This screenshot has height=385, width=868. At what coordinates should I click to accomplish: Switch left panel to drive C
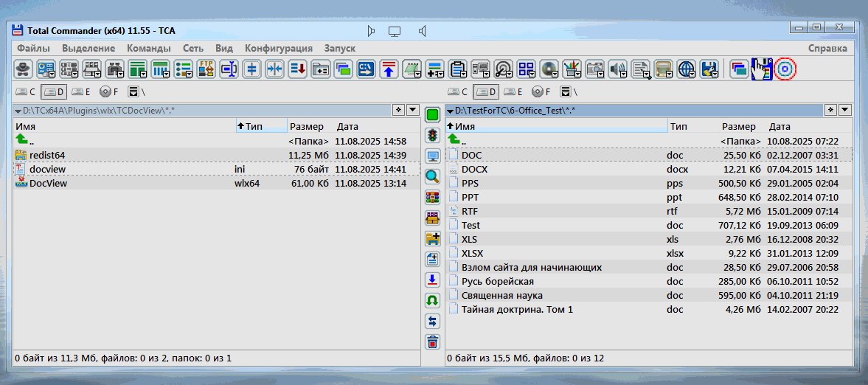pos(26,92)
